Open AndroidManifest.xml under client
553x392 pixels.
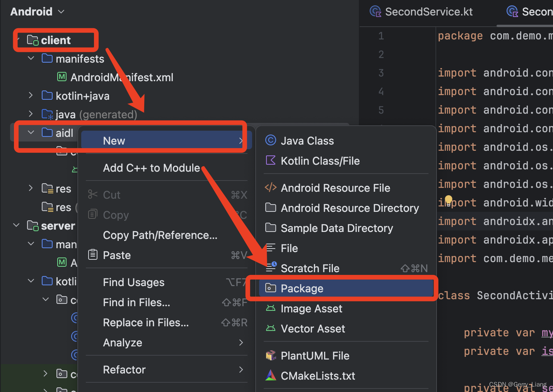[122, 77]
